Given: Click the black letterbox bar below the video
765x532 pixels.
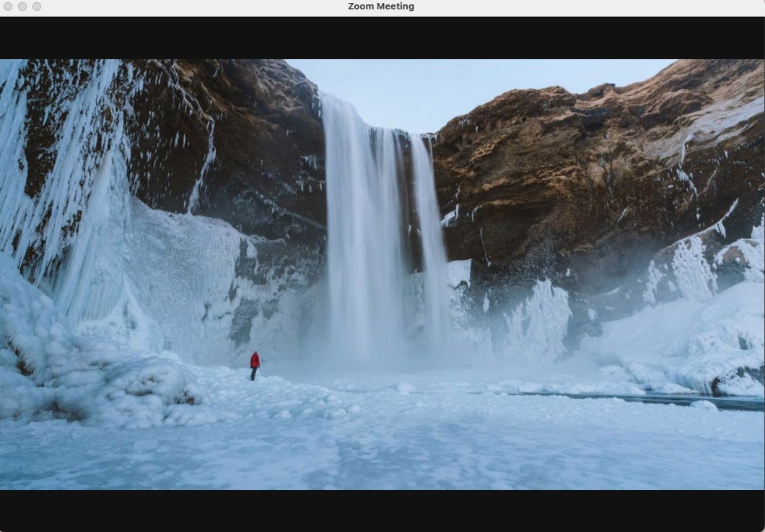Looking at the screenshot, I should [x=382, y=513].
